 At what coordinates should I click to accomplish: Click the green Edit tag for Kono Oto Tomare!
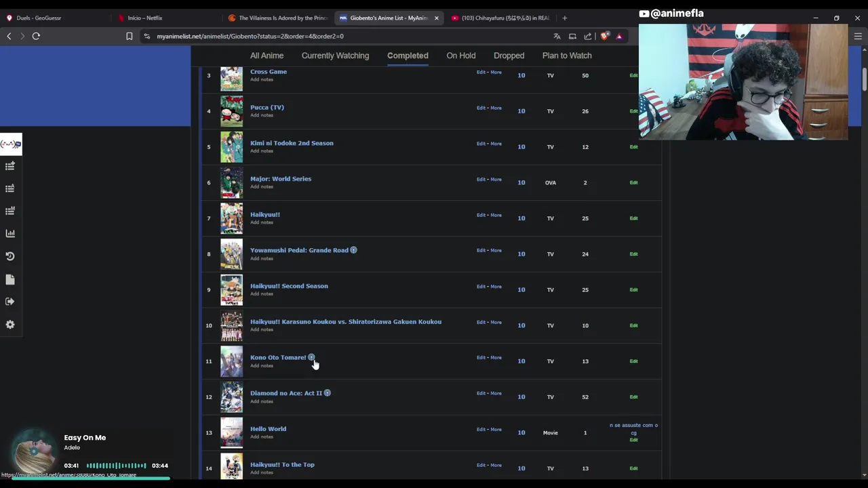tap(633, 361)
